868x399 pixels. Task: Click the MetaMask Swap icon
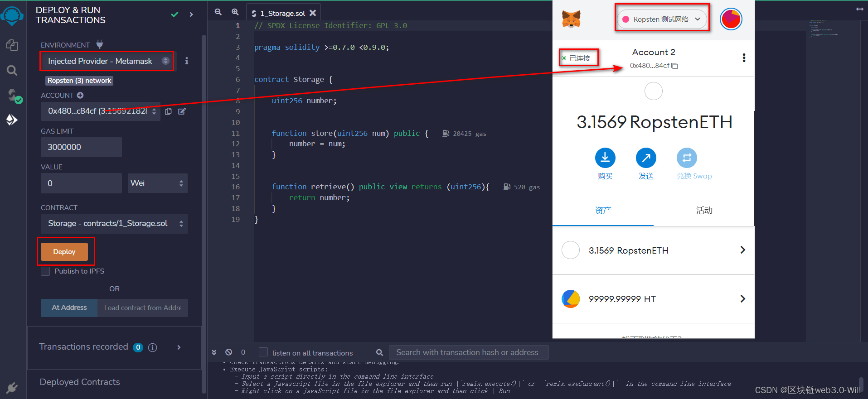coord(687,158)
